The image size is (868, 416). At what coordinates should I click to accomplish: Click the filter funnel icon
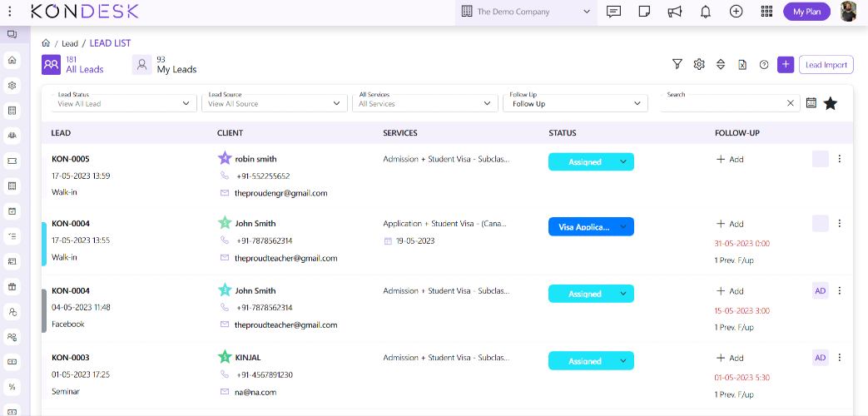coord(677,65)
